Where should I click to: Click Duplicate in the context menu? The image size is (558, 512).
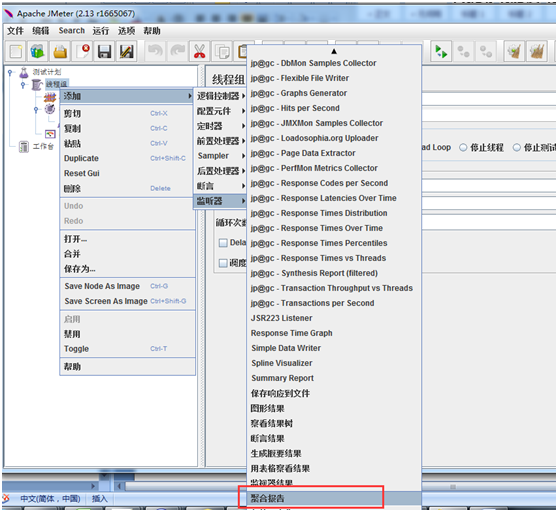[x=127, y=158]
